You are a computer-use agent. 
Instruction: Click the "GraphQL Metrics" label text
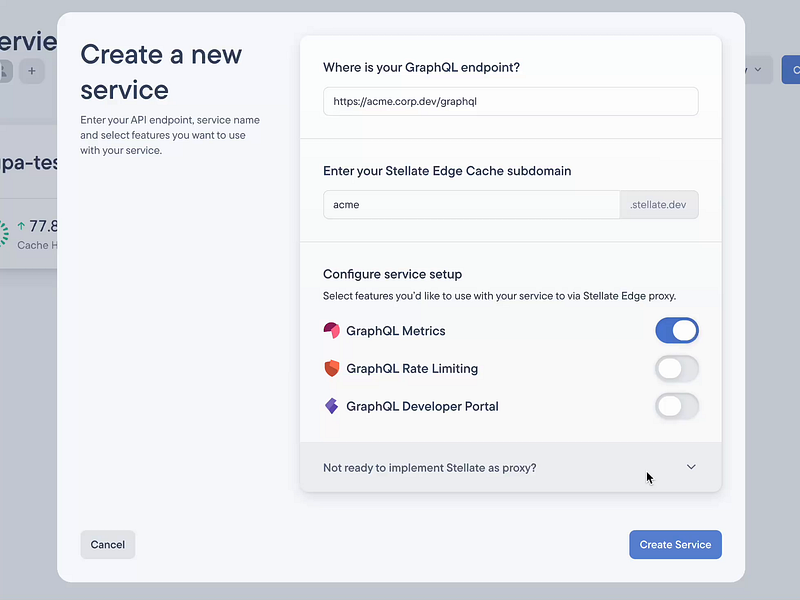(x=396, y=331)
